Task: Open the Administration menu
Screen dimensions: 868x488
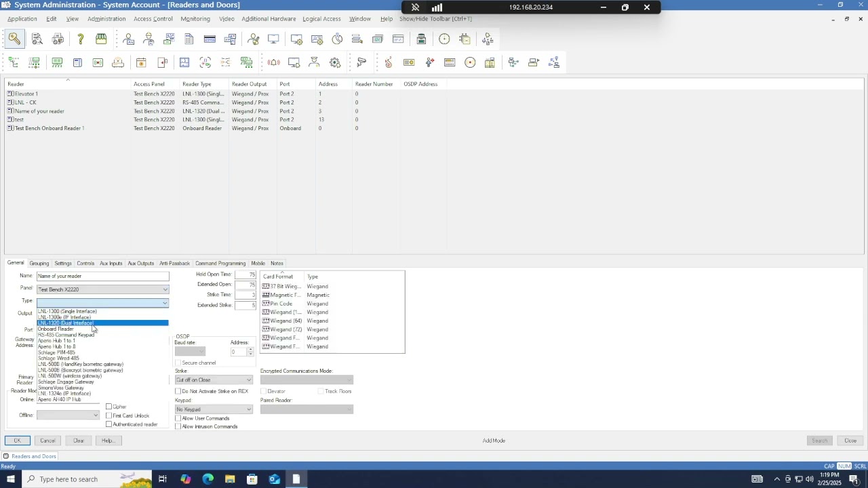Action: point(106,19)
